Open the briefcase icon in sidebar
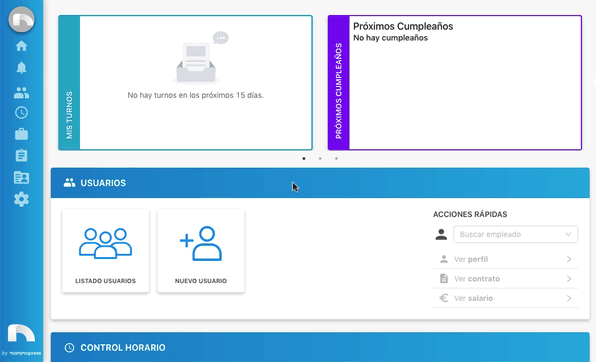Viewport: 596px width, 362px height. (21, 134)
